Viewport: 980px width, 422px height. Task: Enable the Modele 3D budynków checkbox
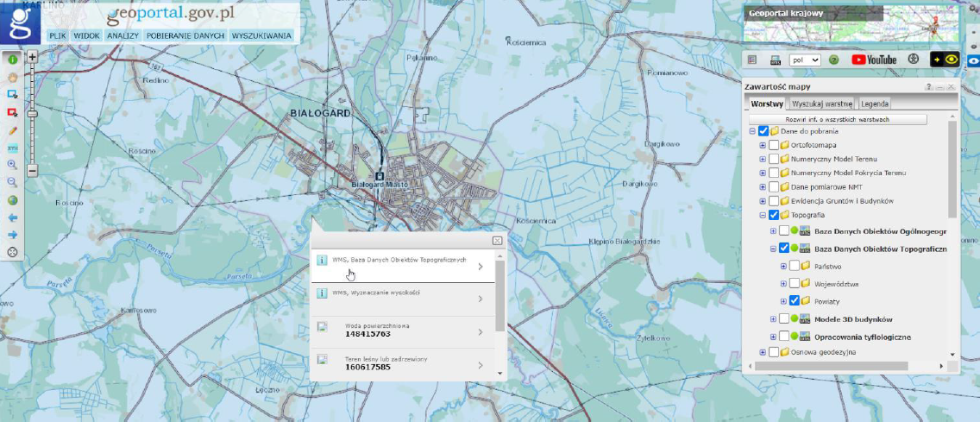click(784, 319)
